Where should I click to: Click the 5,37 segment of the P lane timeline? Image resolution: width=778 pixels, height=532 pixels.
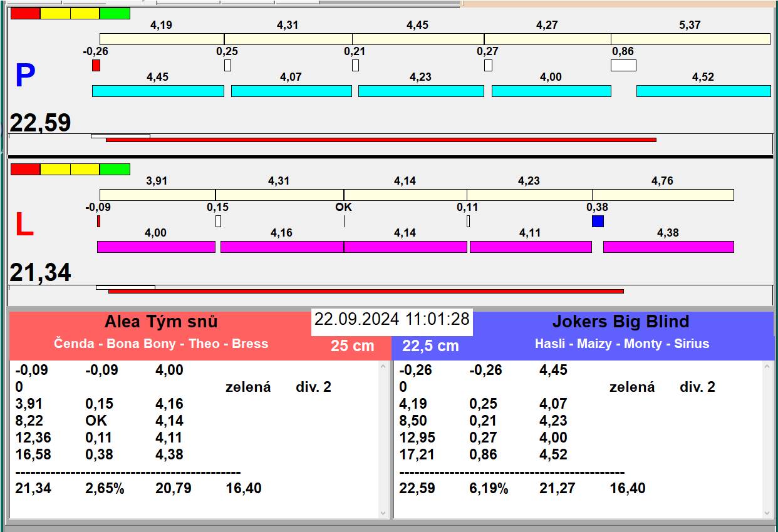690,39
